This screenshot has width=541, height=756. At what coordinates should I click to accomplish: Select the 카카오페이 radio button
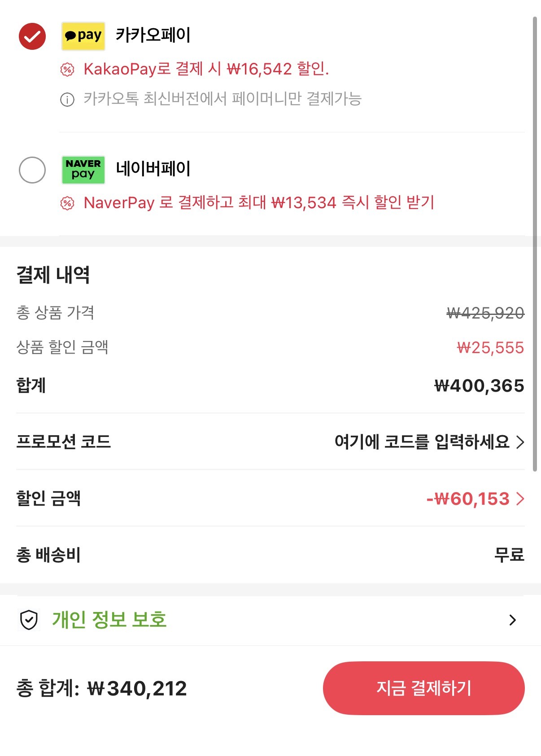pyautogui.click(x=32, y=36)
